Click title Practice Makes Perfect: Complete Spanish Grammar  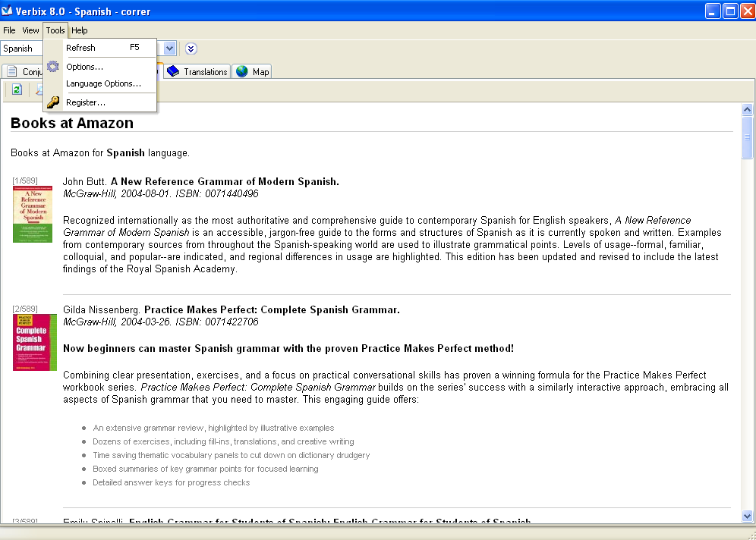pos(272,309)
